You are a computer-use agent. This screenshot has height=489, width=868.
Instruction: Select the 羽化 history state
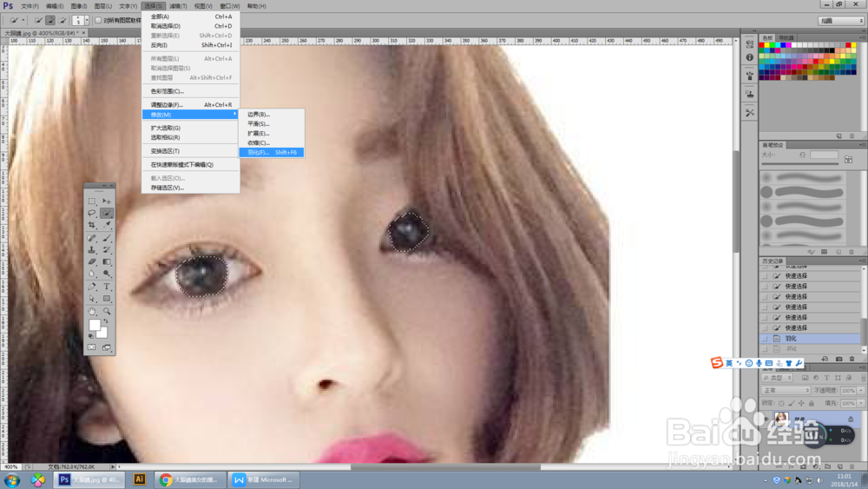(811, 339)
